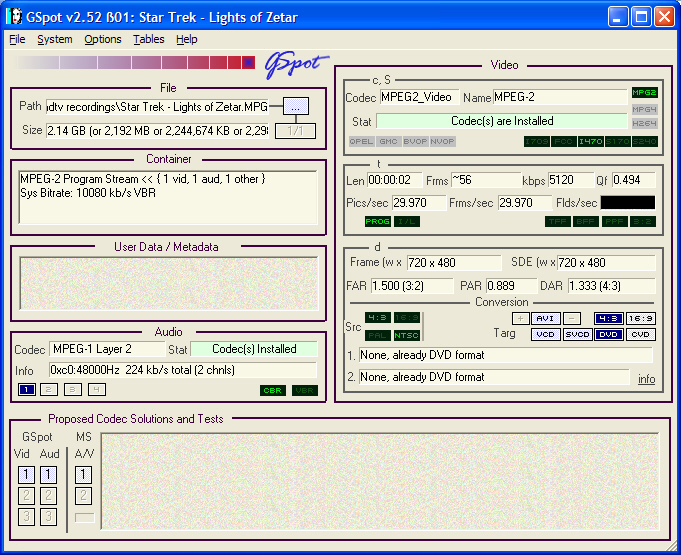681x555 pixels.
Task: Open the File menu
Action: 17,40
